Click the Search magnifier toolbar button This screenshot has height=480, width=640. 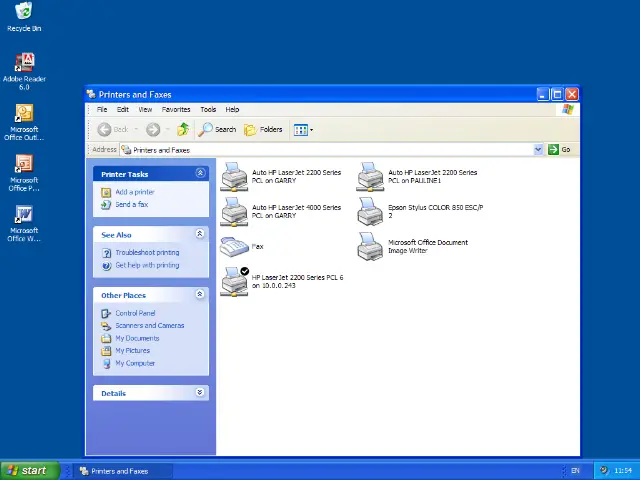pos(217,130)
